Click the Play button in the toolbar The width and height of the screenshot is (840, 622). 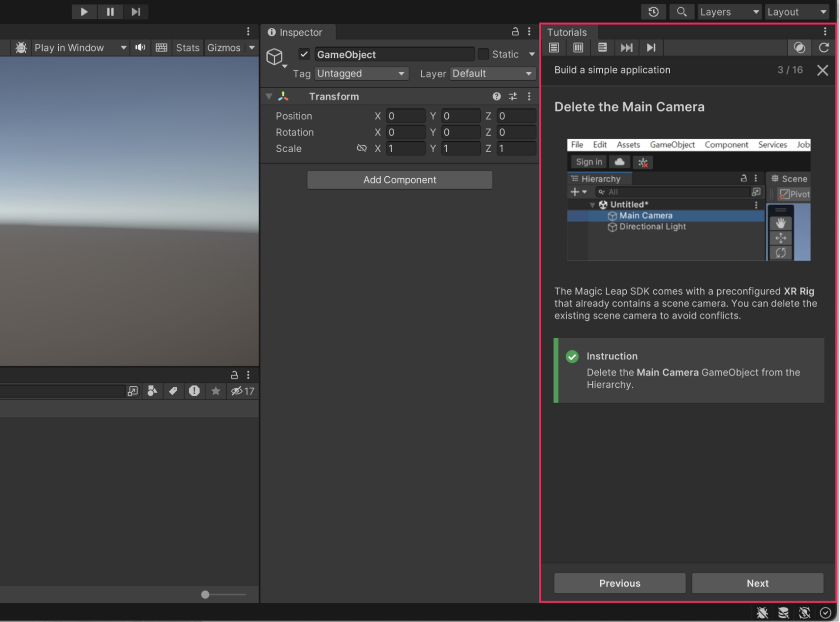pos(84,11)
